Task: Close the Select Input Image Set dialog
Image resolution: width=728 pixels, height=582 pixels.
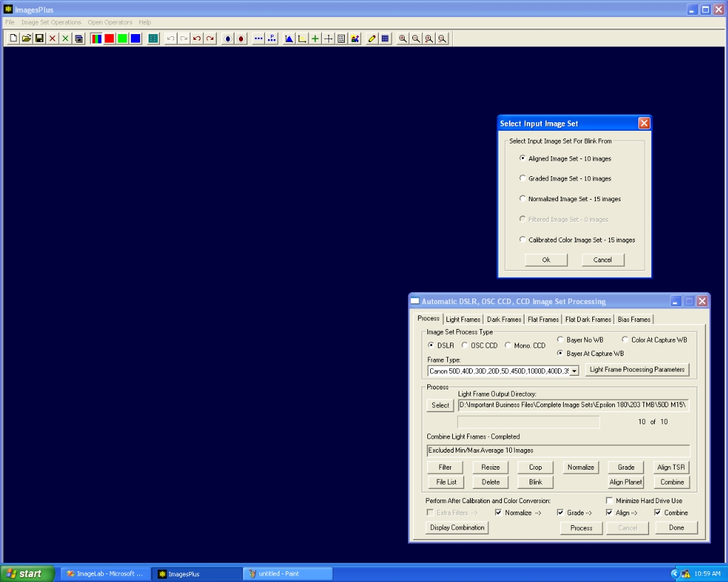Action: (x=644, y=123)
